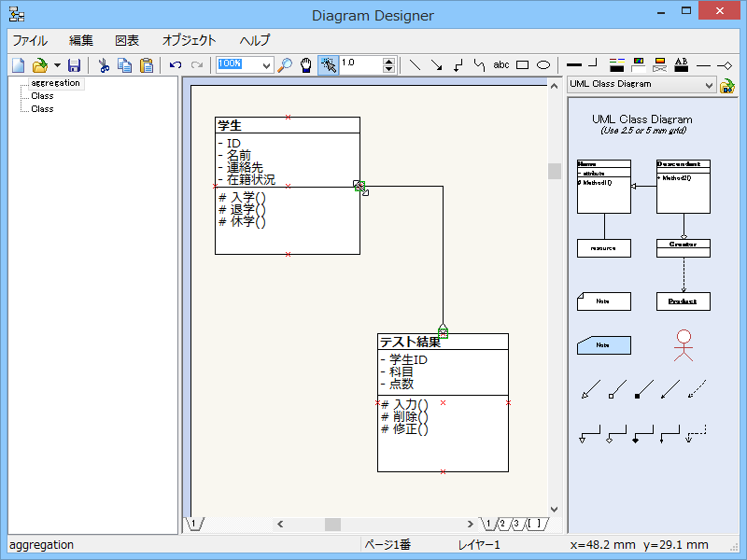Select the ellipse shape tool
The height and width of the screenshot is (560, 747).
point(543,65)
